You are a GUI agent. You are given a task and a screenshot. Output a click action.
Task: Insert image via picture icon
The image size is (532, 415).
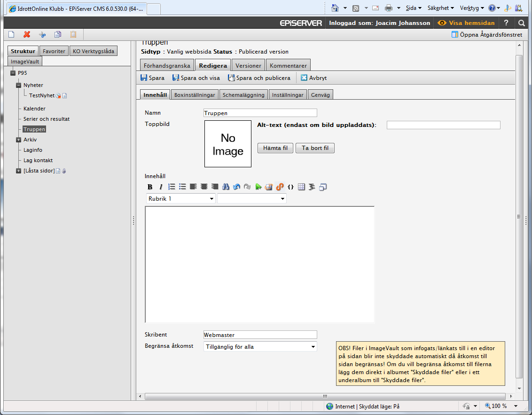pos(269,187)
